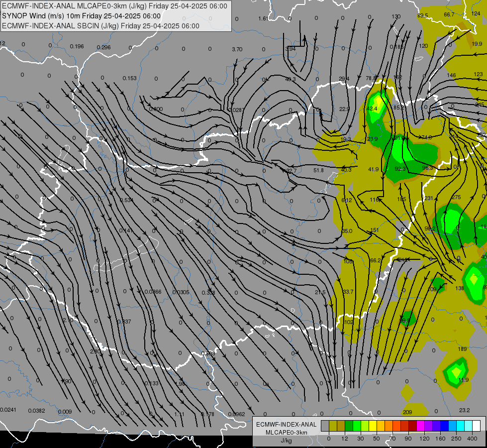
Task: Click the map value 0.534
Action: [x=126, y=200]
